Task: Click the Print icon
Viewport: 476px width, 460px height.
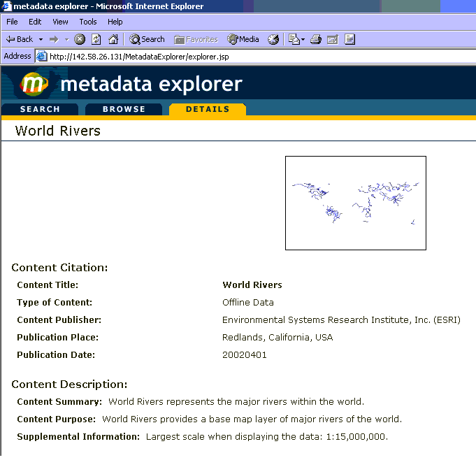Action: click(x=316, y=40)
